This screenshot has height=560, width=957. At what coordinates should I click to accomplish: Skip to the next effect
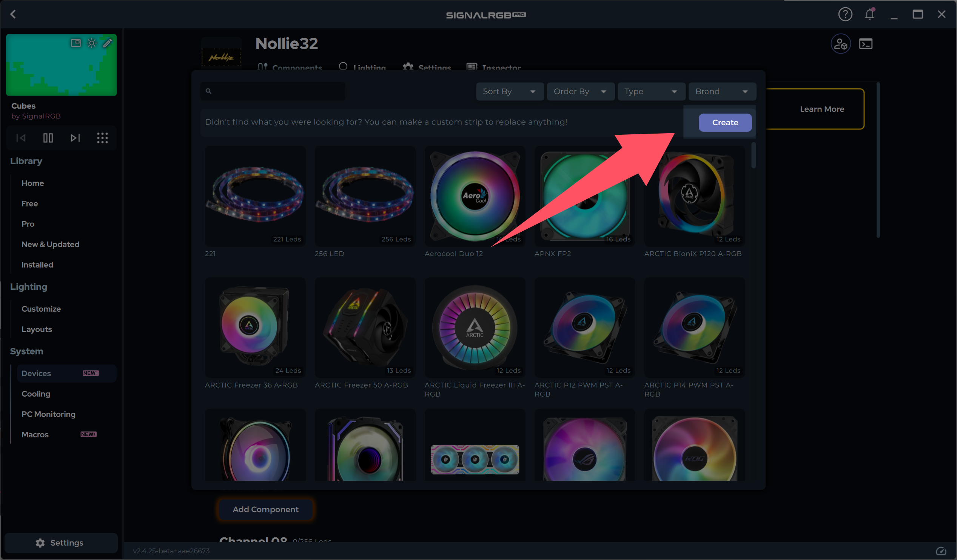[x=75, y=138]
